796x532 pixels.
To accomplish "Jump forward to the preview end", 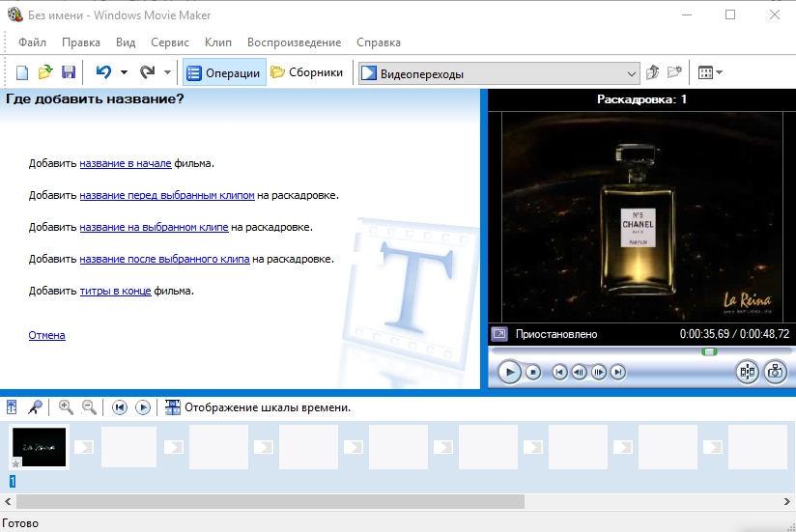I will (x=618, y=373).
